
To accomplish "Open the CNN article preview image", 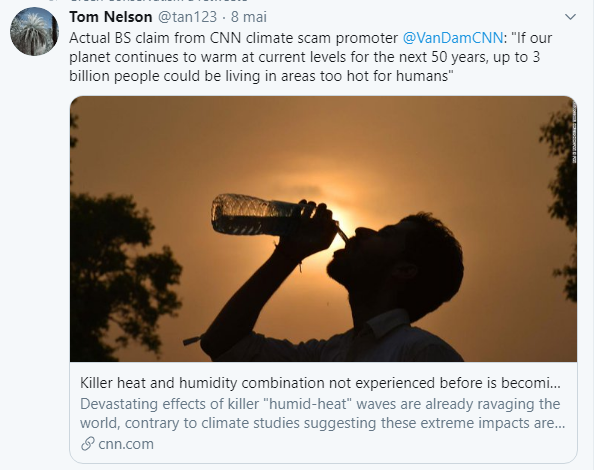I will pyautogui.click(x=323, y=229).
